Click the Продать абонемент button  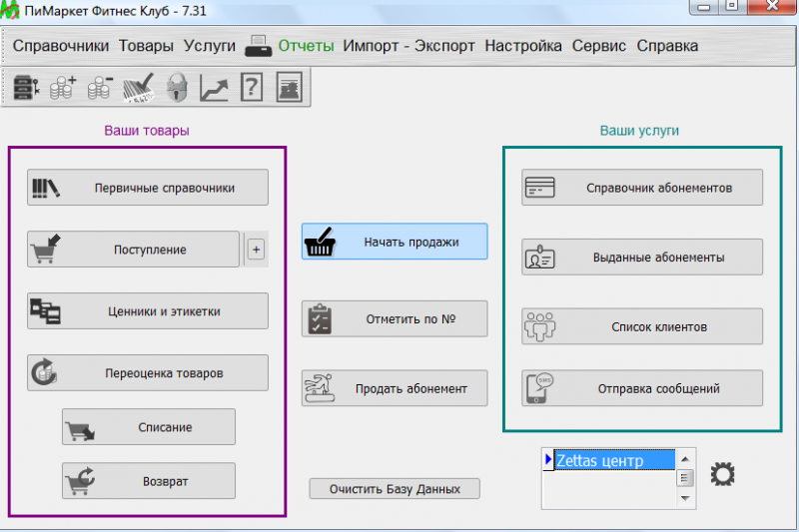[x=395, y=388]
